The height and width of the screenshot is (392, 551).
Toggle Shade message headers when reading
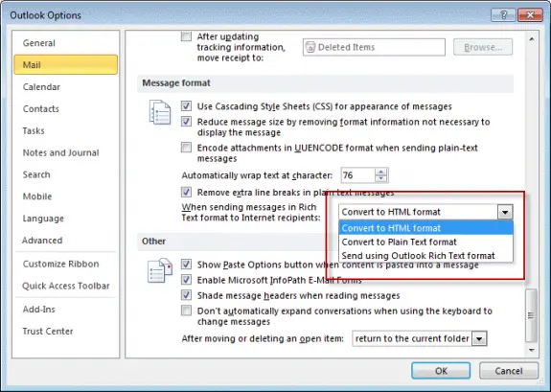pyautogui.click(x=186, y=295)
